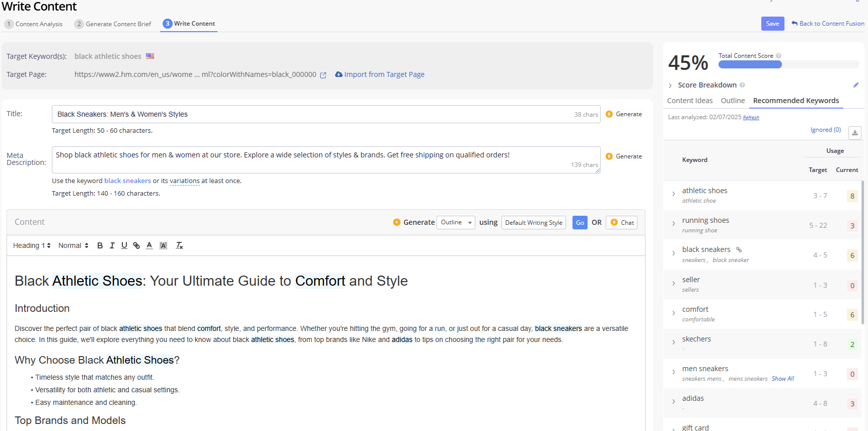Open the Outline generate dropdown

click(x=455, y=222)
